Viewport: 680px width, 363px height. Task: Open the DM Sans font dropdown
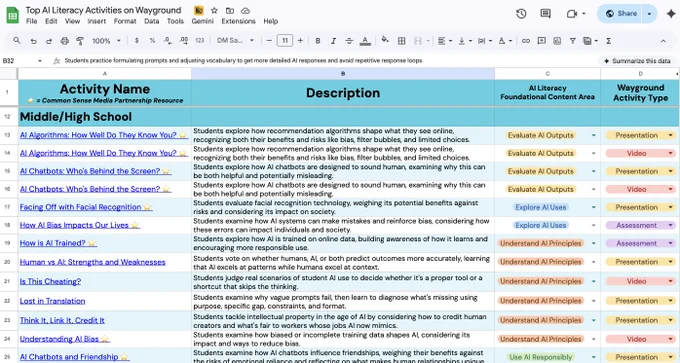(235, 41)
